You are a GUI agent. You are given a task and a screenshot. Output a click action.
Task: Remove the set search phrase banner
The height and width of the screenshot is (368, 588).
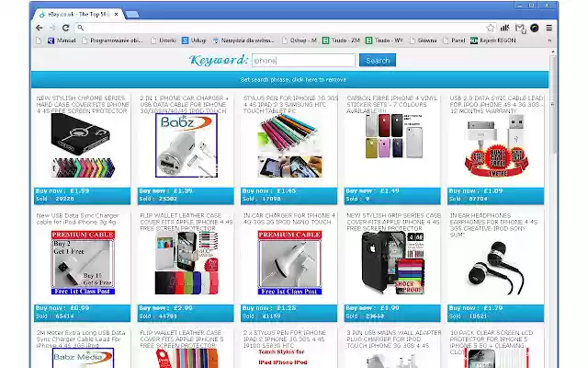[x=289, y=80]
